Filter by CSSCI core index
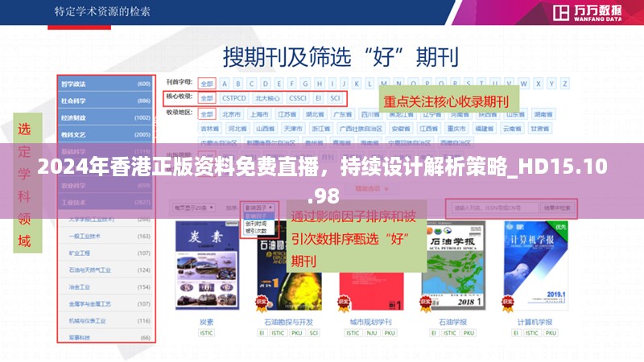The height and width of the screenshot is (362, 644). click(298, 98)
